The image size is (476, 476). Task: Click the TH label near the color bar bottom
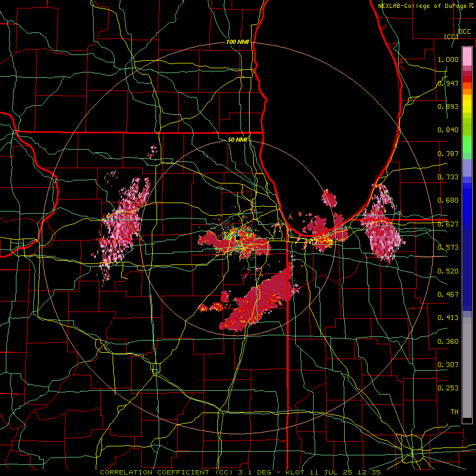pos(454,412)
